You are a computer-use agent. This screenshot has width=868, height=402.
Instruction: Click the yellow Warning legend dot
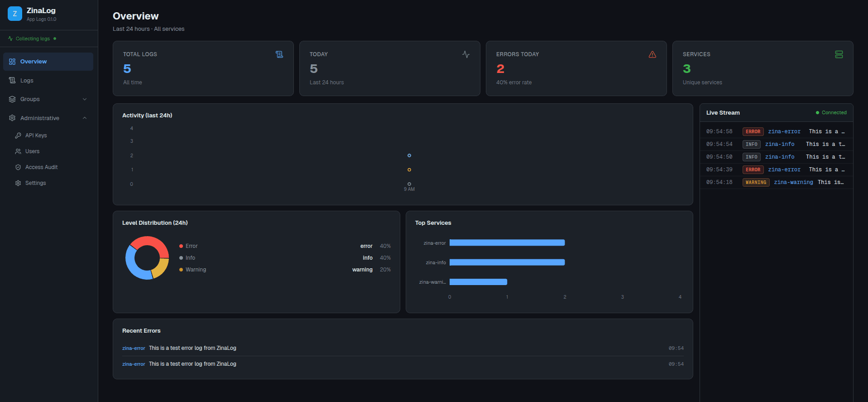tap(181, 270)
